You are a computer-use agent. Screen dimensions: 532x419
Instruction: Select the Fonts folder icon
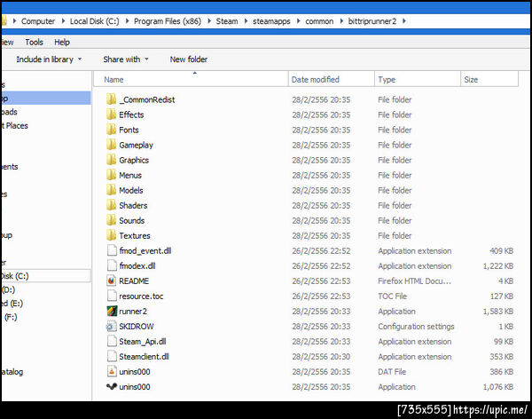click(111, 130)
